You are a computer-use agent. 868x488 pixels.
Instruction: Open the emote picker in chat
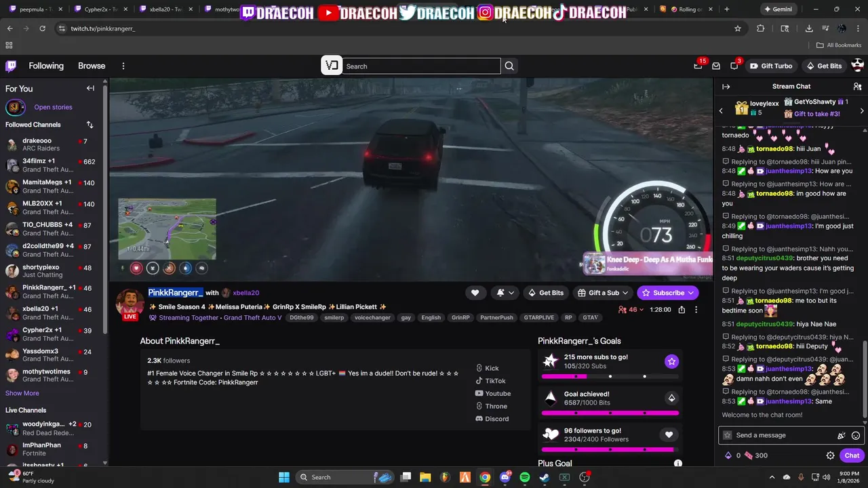pyautogui.click(x=856, y=435)
